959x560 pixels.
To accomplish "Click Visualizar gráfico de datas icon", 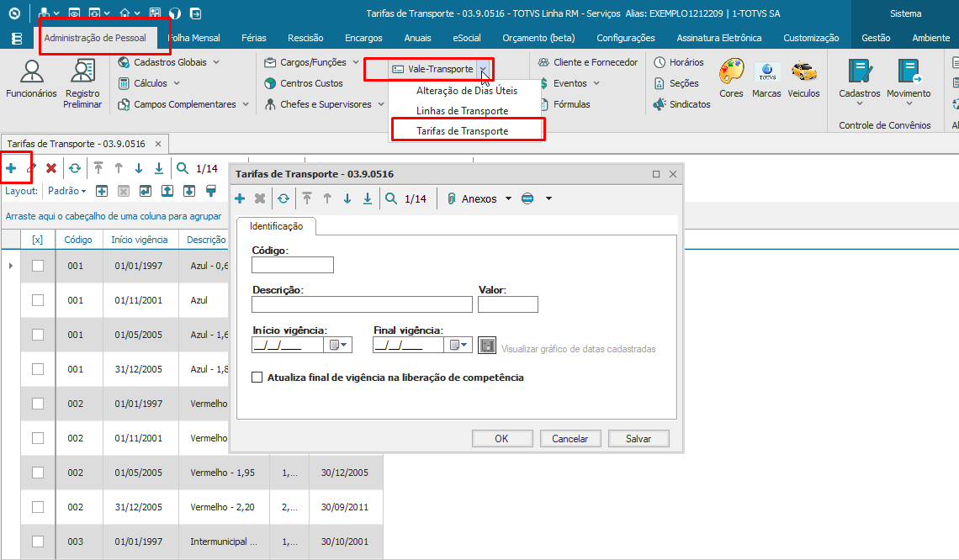I will tap(487, 346).
